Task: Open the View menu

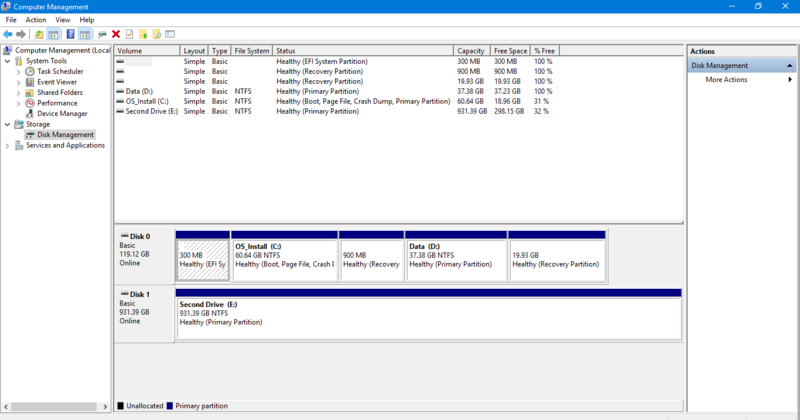Action: [x=63, y=20]
